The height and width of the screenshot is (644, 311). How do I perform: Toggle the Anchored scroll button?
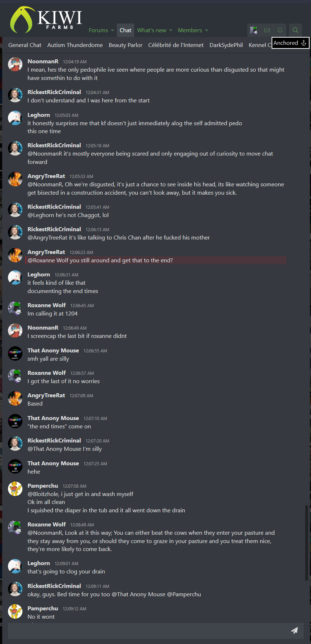point(290,43)
